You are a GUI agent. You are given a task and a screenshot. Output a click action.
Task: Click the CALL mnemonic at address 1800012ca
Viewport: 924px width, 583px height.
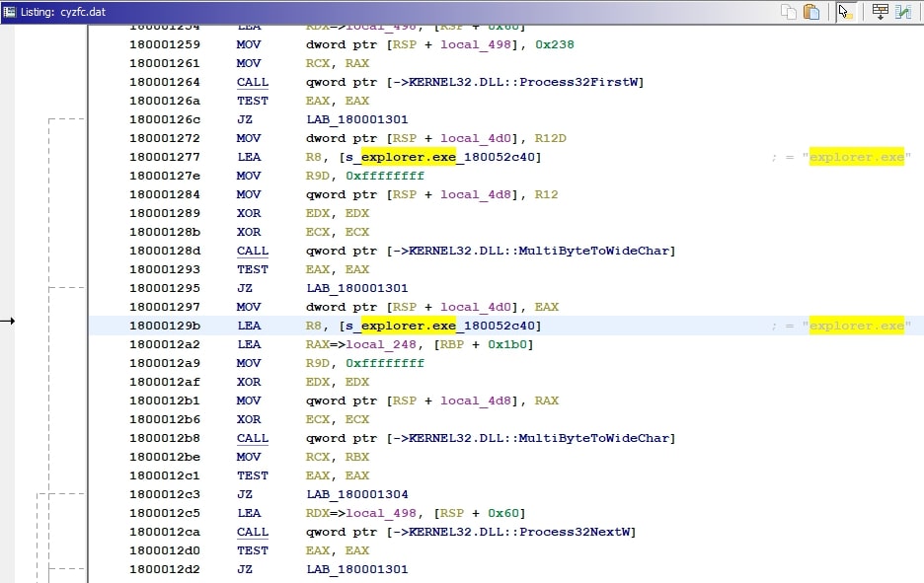coord(252,532)
